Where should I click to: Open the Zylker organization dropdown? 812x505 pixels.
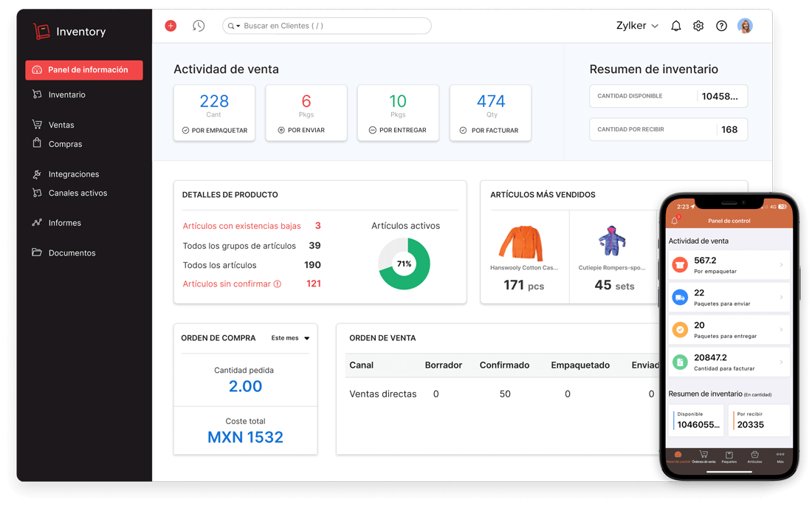point(636,25)
